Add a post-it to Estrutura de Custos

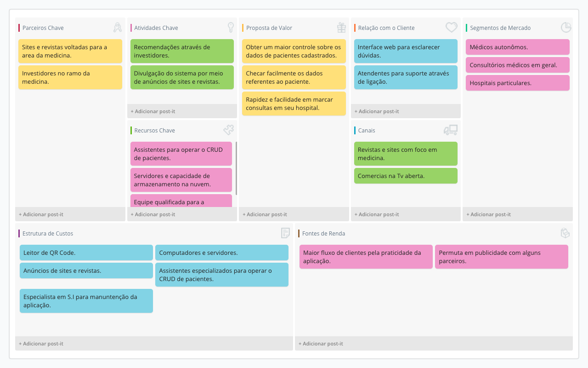[x=41, y=344]
